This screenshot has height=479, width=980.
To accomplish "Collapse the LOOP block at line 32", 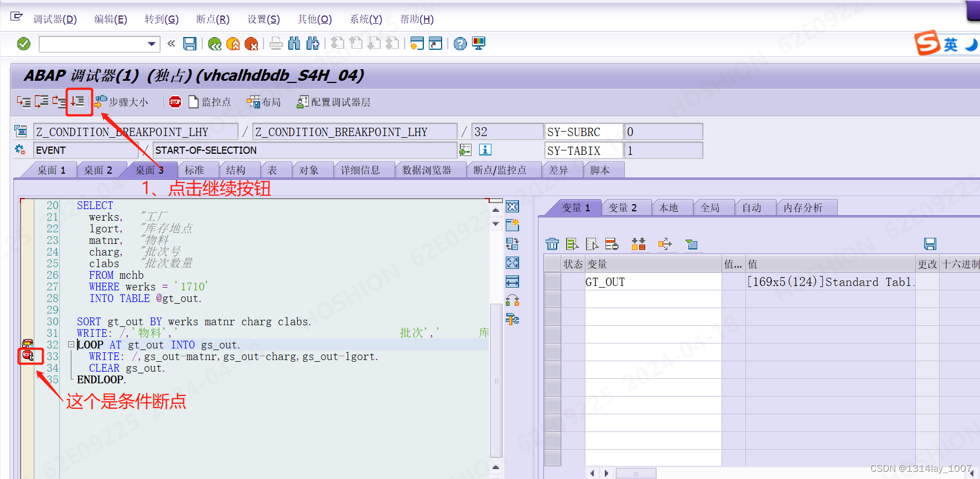I will coord(71,345).
